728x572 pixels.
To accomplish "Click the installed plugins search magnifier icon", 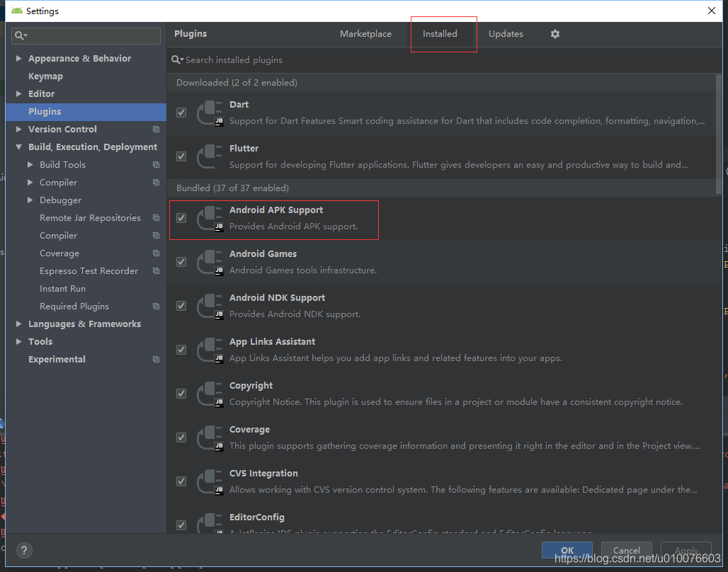I will pyautogui.click(x=177, y=60).
